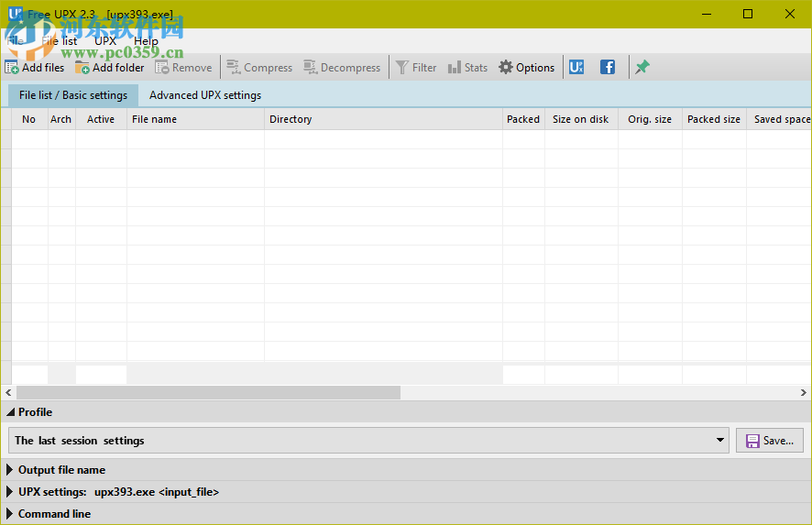Screen dimensions: 812x525
Task: Click the Save... profile button
Action: [770, 441]
